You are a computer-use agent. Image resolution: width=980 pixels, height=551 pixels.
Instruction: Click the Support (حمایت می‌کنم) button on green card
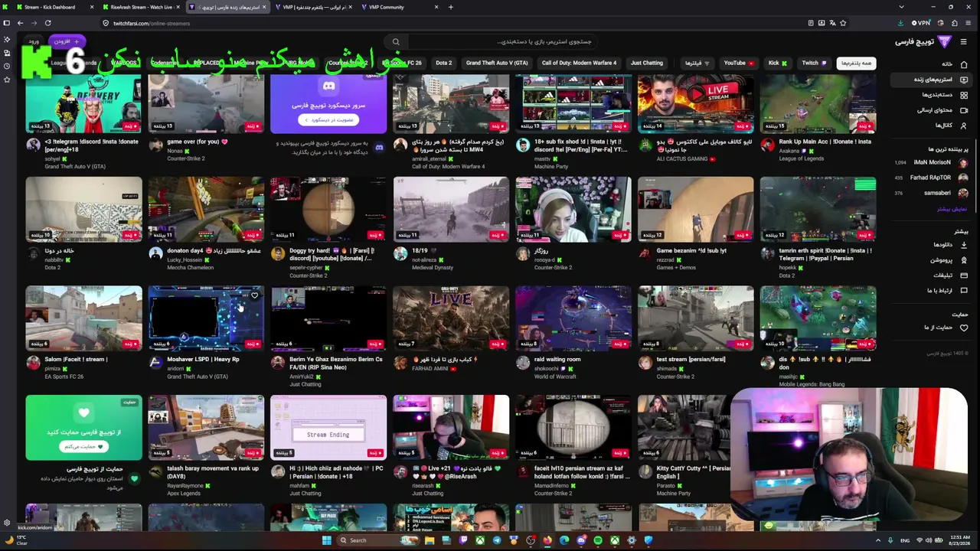click(83, 446)
